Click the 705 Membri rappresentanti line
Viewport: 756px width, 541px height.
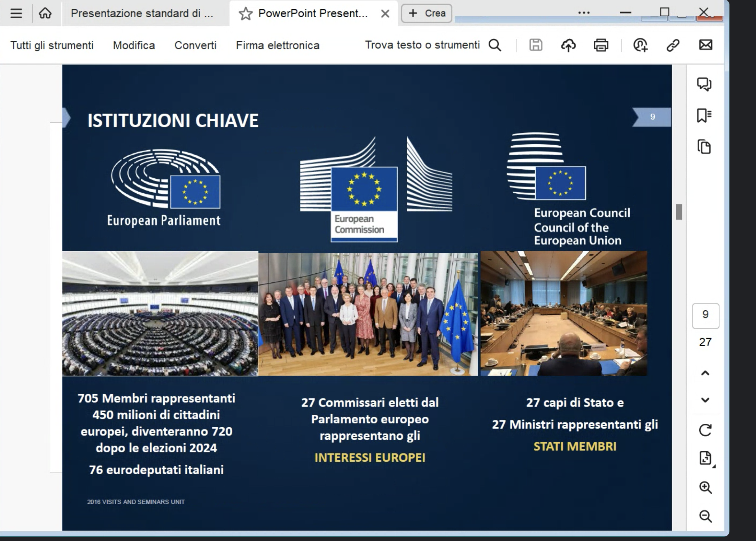157,398
